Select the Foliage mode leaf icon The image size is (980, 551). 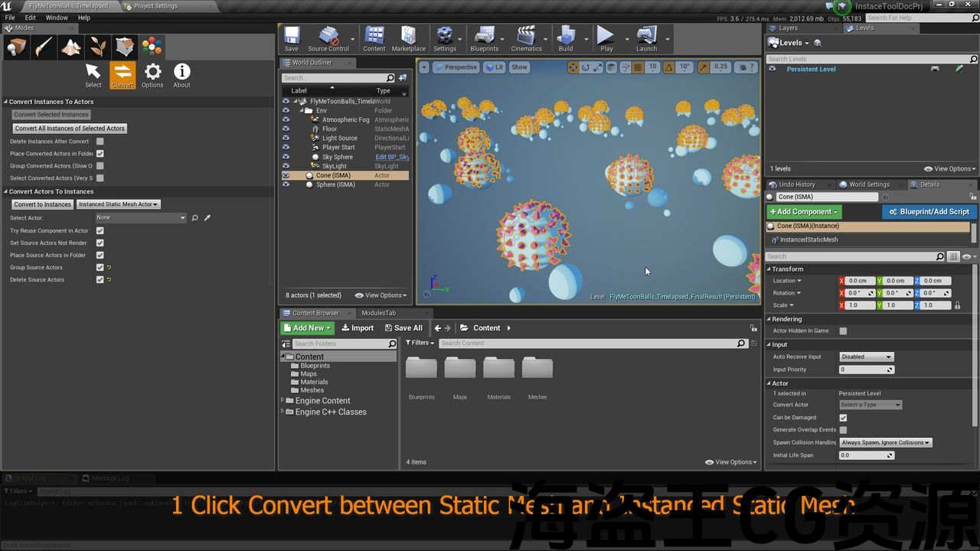[98, 47]
